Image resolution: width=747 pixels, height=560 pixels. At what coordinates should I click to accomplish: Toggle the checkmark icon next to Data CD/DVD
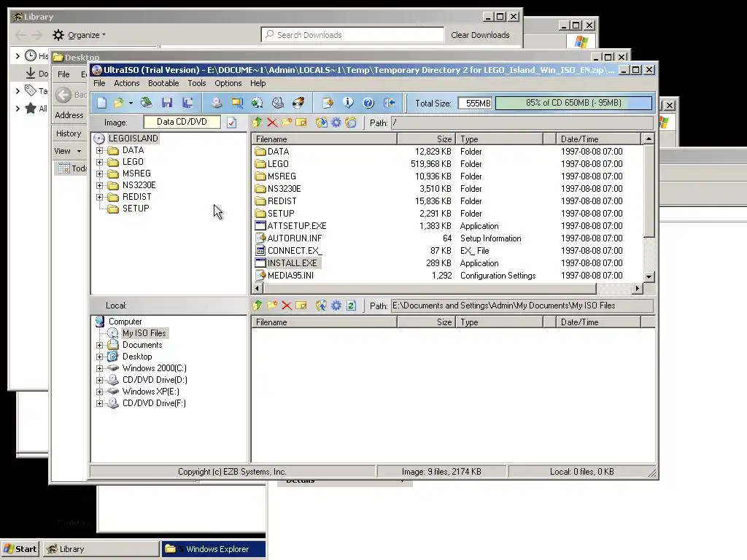click(x=231, y=122)
